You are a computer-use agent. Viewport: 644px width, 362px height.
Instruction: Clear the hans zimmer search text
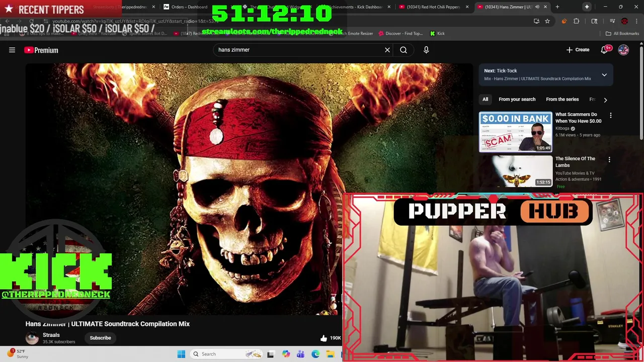[x=387, y=50]
